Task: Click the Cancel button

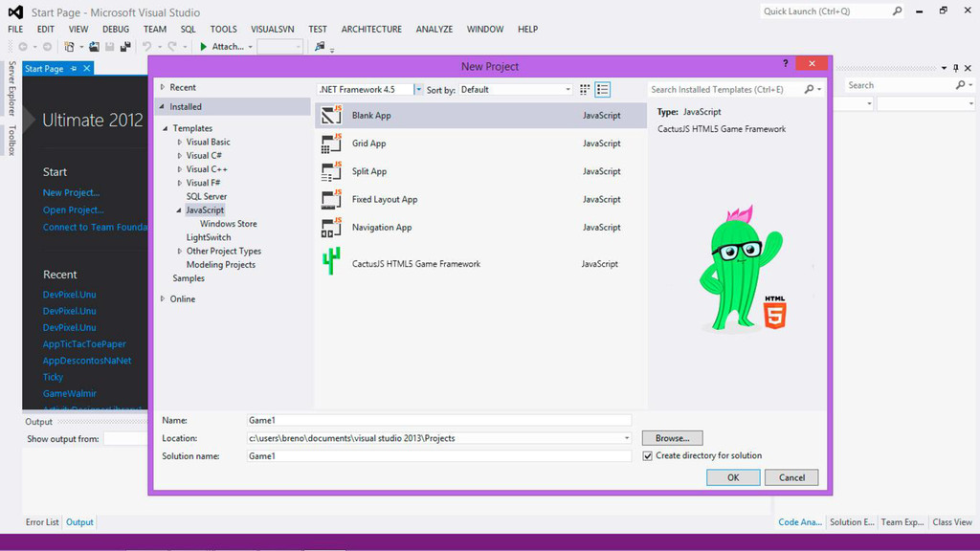Action: pyautogui.click(x=791, y=477)
